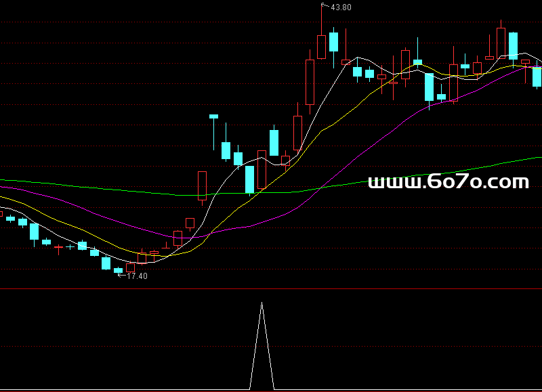Click the 17.40 low price label
Viewport: 542px width, 392px height.
[x=137, y=276]
